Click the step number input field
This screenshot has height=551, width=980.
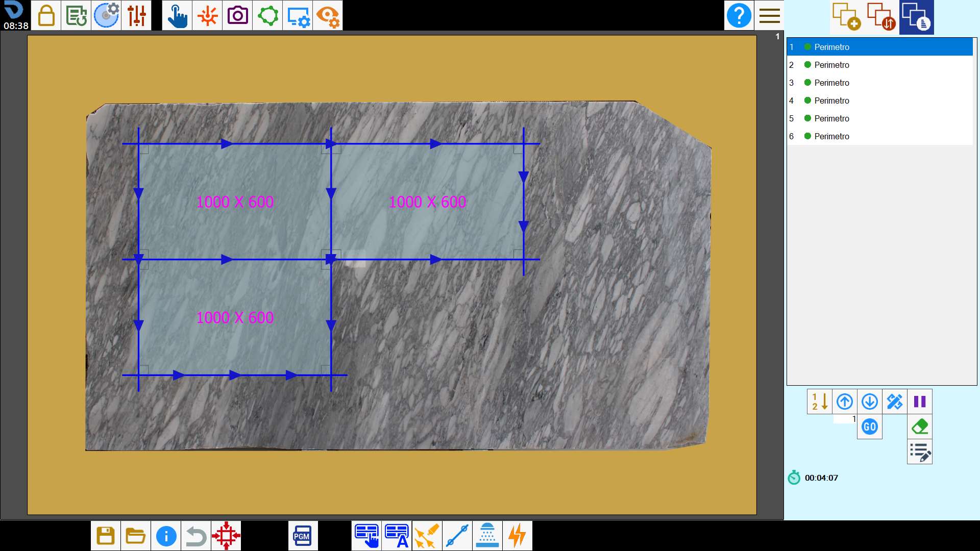click(x=845, y=419)
